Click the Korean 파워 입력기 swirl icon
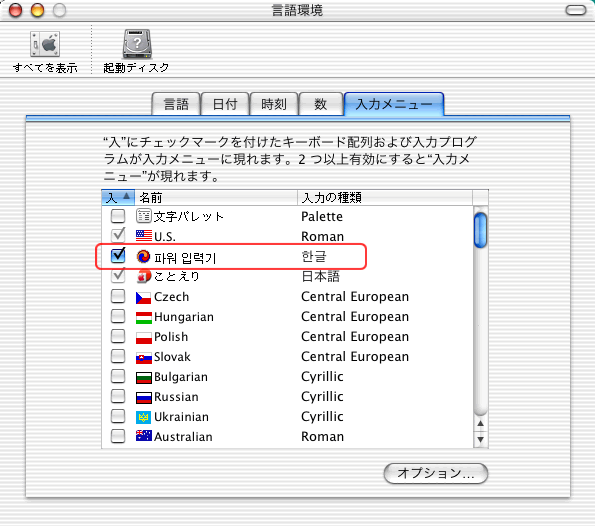This screenshot has width=595, height=526. [143, 257]
